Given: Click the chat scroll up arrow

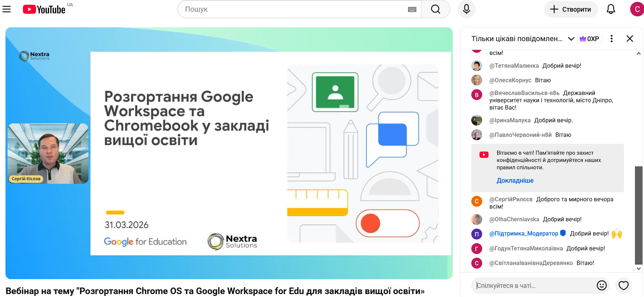Looking at the screenshot, I should pyautogui.click(x=639, y=54).
